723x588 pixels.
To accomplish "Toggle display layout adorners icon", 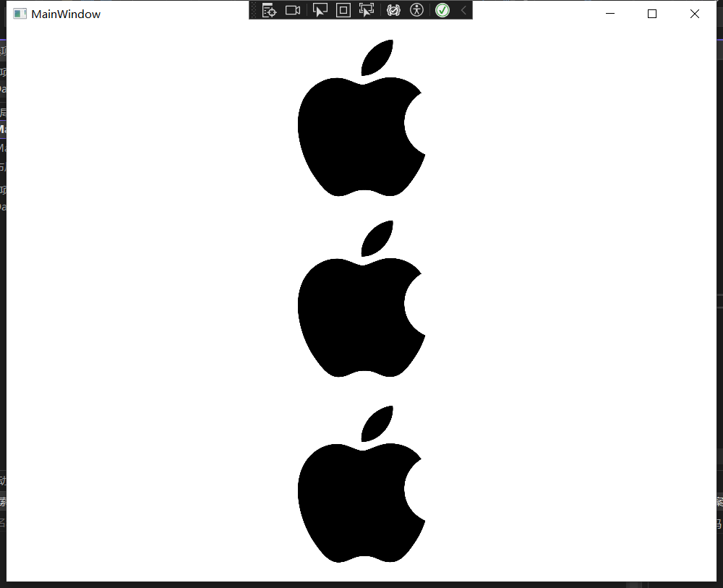I will click(x=343, y=10).
